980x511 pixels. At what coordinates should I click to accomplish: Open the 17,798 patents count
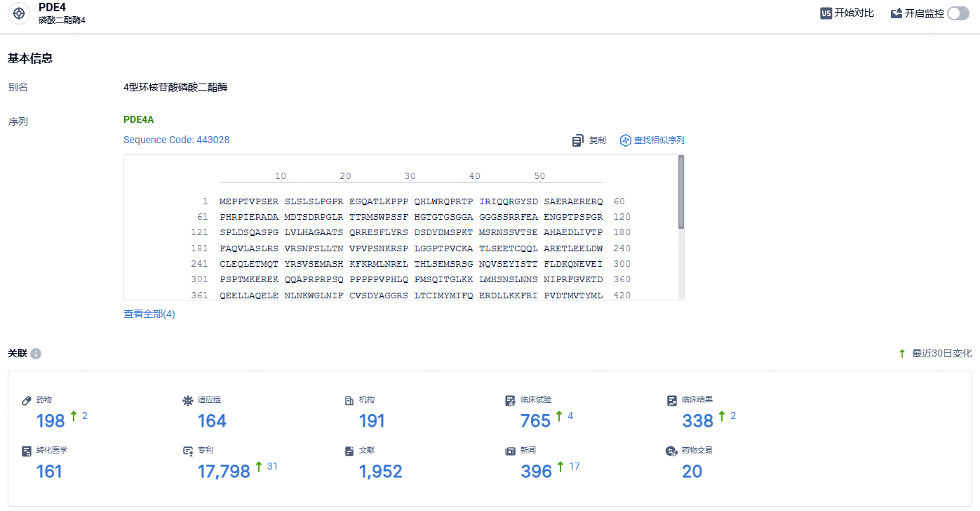tap(224, 471)
